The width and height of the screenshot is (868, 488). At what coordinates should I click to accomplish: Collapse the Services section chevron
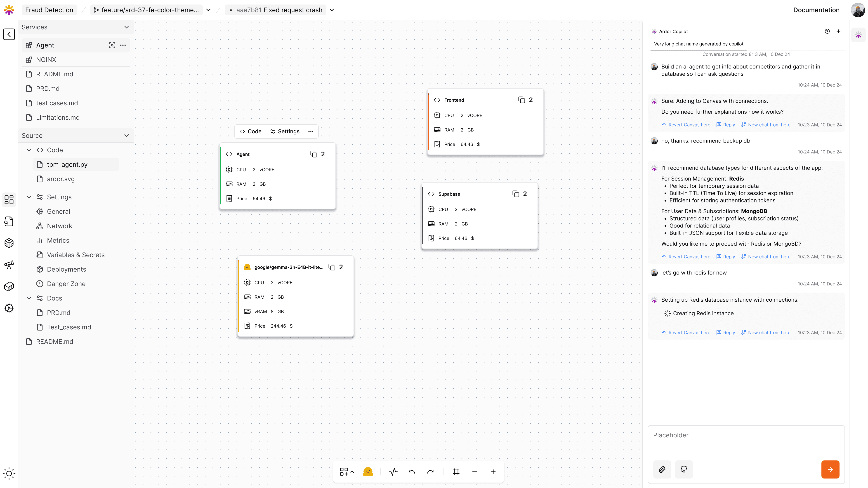coord(127,27)
